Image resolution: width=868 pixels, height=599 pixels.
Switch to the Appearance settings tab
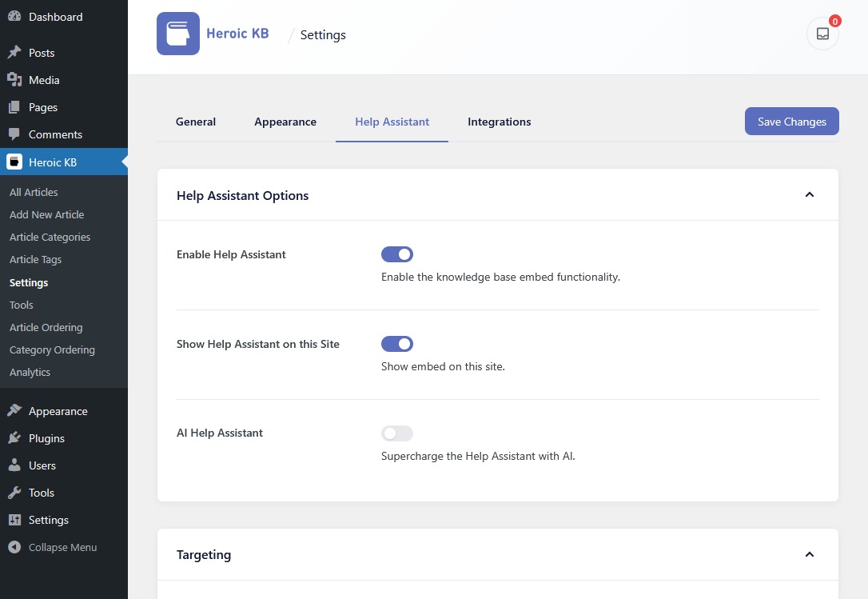point(285,122)
